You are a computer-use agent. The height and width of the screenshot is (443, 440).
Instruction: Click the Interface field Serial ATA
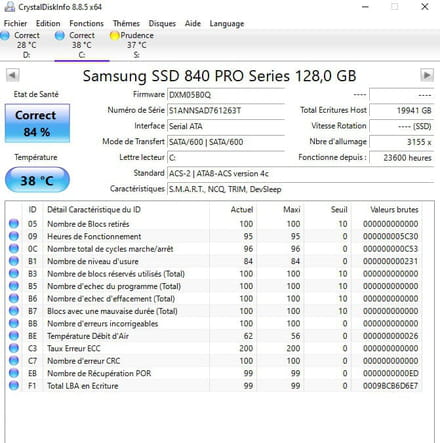click(226, 126)
